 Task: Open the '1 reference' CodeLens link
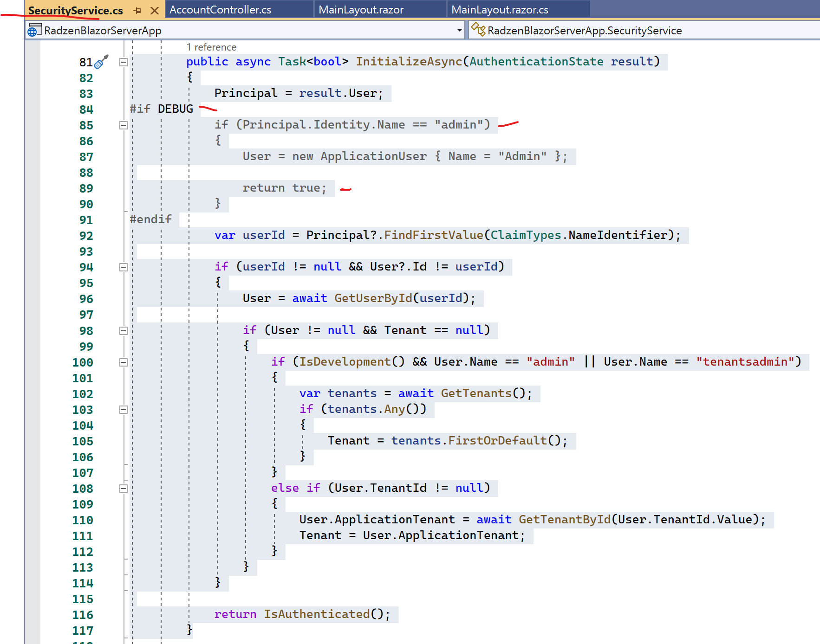211,47
